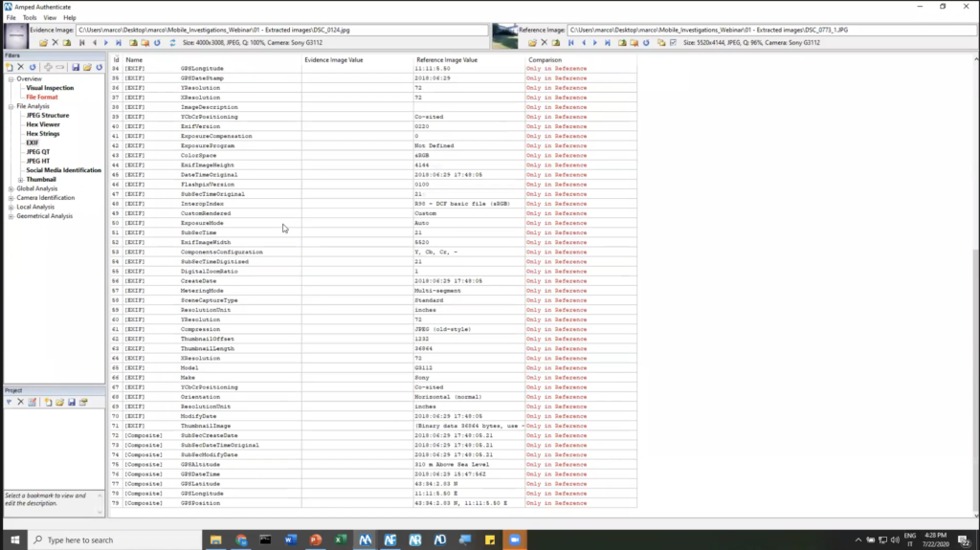
Task: Open a reference image with the folder icon
Action: [x=532, y=42]
